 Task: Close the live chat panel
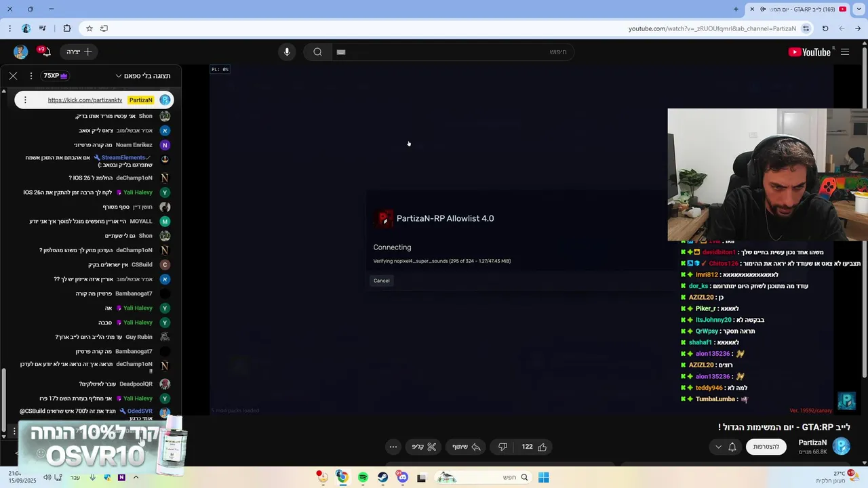(13, 76)
